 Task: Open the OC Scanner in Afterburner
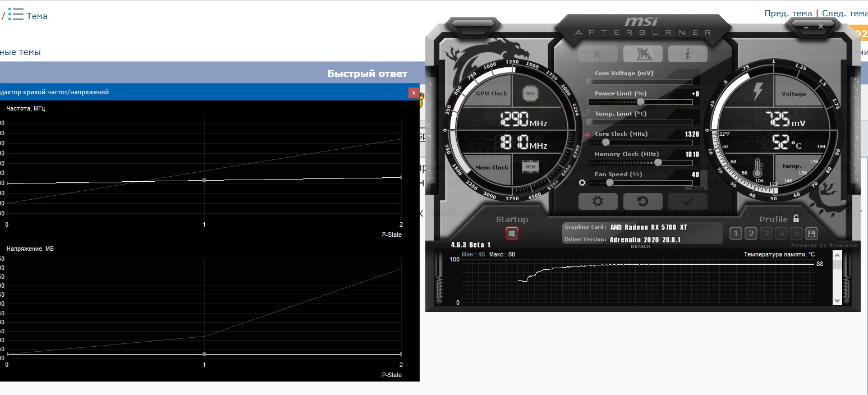(642, 54)
